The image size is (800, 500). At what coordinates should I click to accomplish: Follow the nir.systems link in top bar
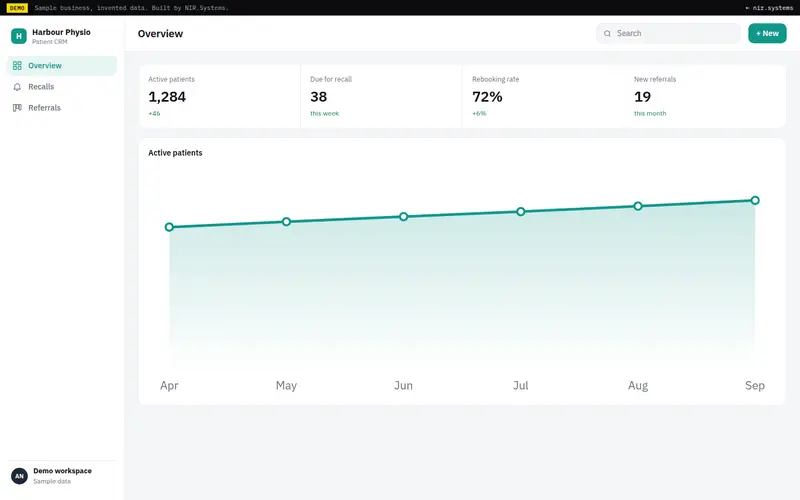(x=769, y=8)
